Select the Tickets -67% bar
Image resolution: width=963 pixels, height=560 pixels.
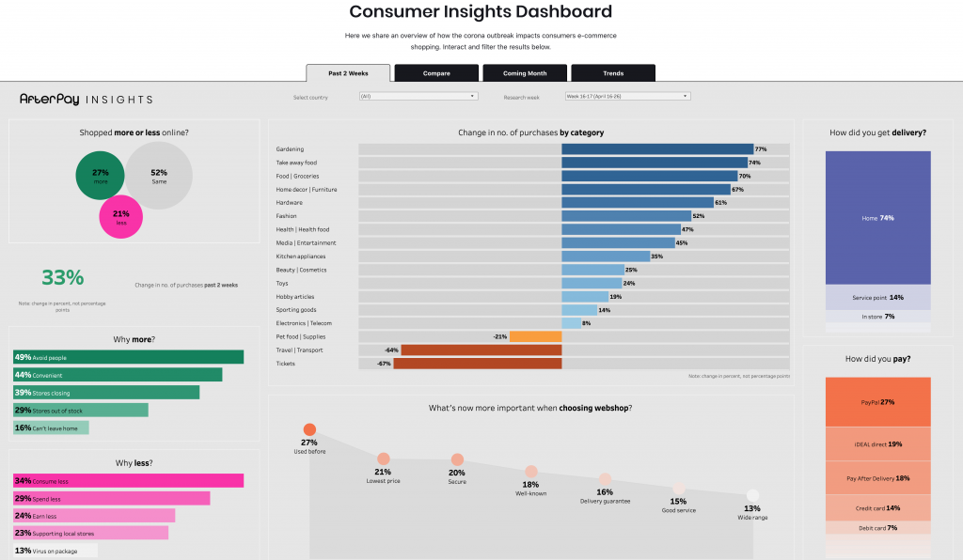coord(477,364)
